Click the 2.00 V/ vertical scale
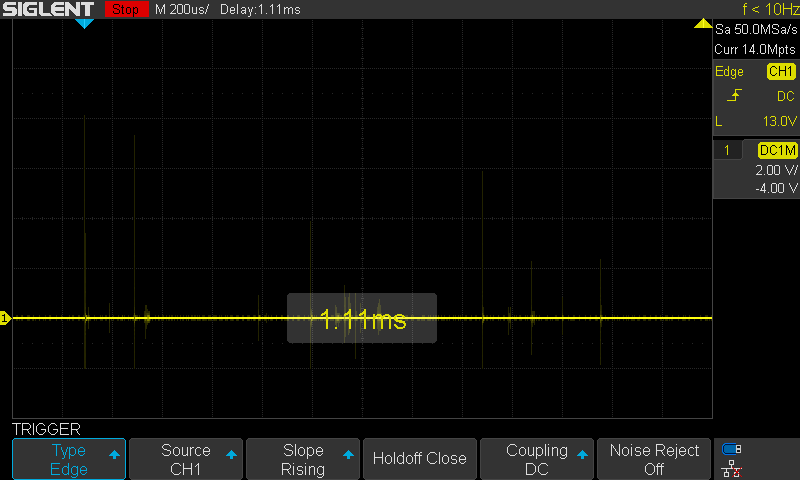This screenshot has height=480, width=800. pyautogui.click(x=776, y=170)
